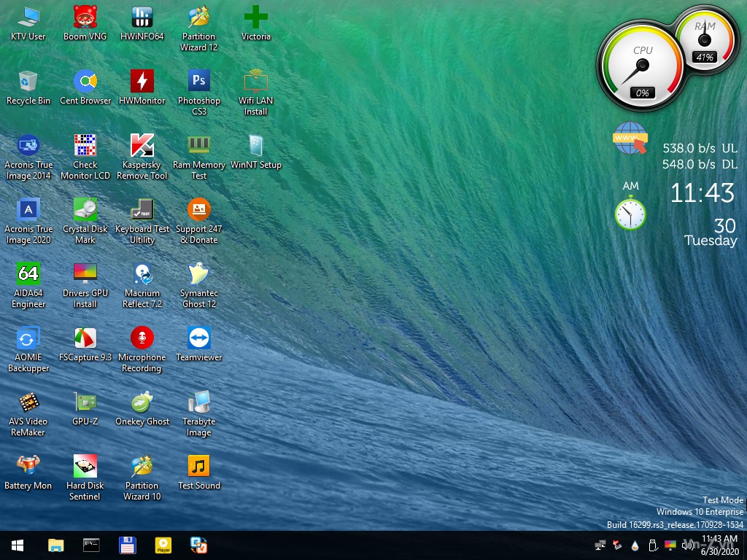Select the Recycle Bin

point(28,81)
